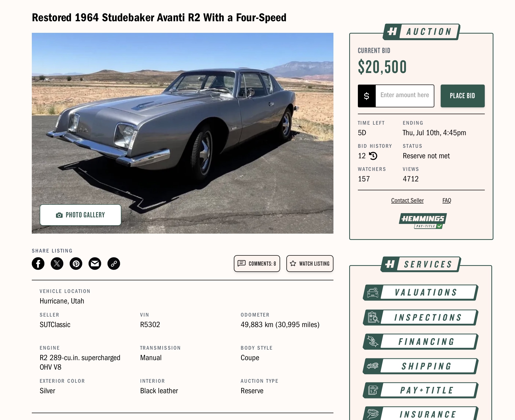Click Watch Listing button
This screenshot has height=420, width=515.
coord(310,264)
